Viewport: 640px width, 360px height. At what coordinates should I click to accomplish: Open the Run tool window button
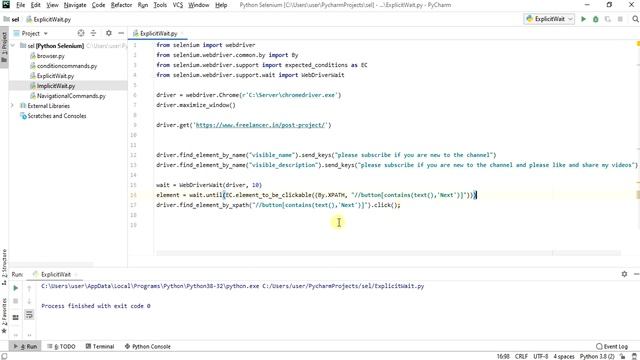click(x=25, y=347)
